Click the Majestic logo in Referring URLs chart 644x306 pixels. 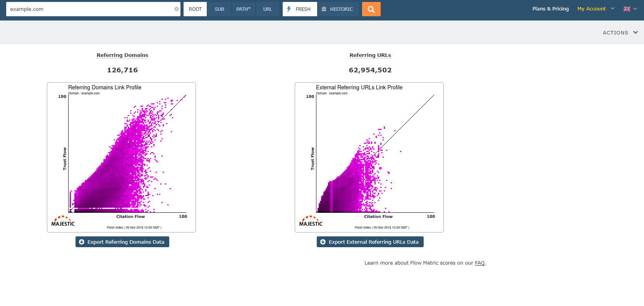311,221
